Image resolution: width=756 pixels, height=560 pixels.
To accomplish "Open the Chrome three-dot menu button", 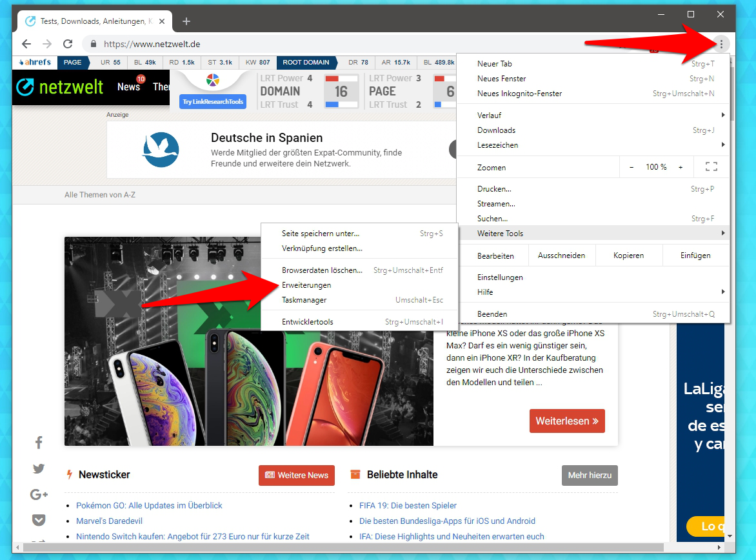I will point(721,44).
